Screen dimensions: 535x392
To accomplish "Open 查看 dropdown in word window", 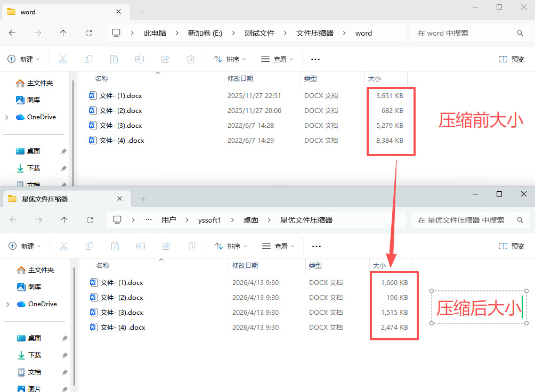I will point(277,59).
